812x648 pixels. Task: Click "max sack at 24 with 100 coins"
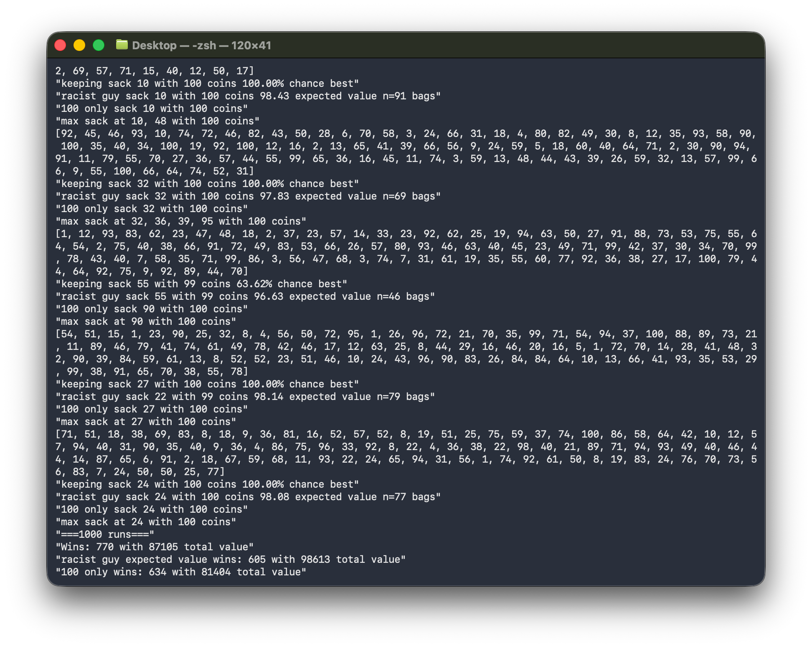146,522
